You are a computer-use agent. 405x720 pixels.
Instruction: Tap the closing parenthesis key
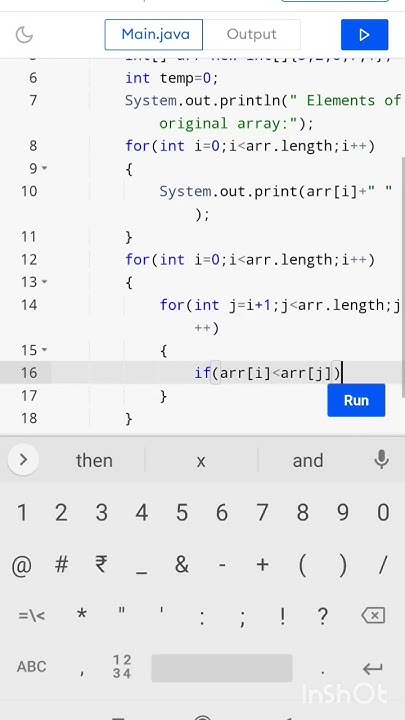tap(343, 565)
